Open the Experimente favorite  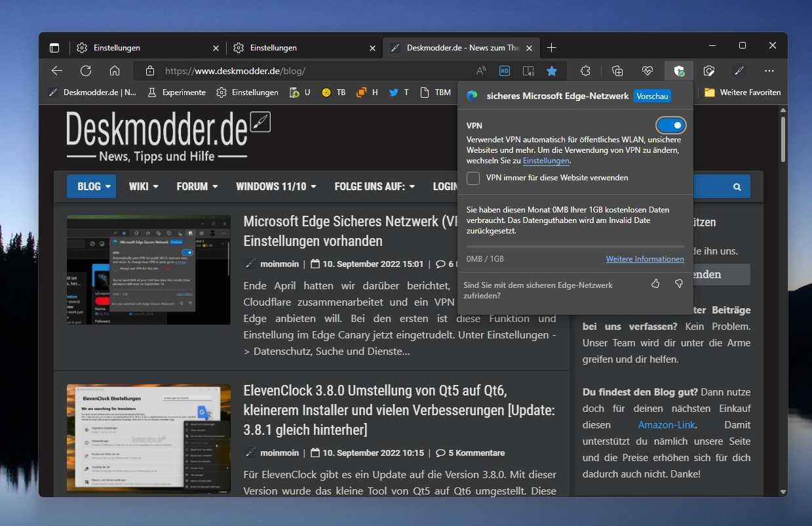click(176, 92)
